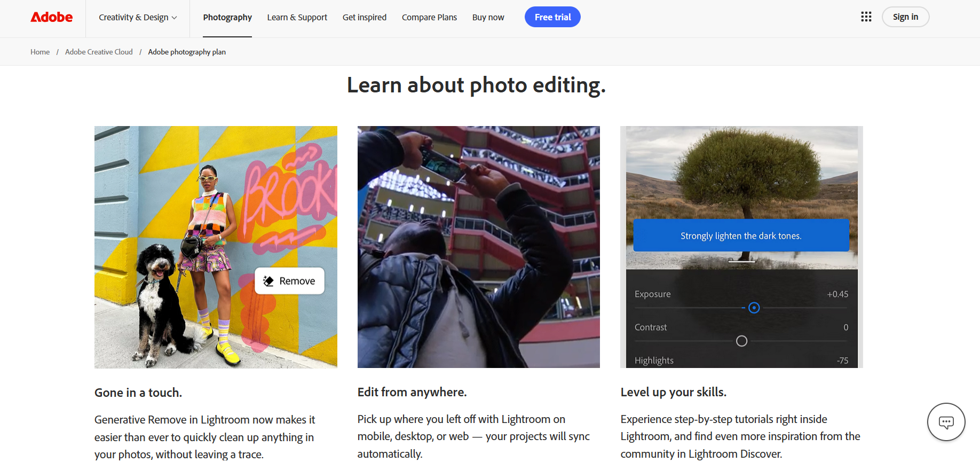Expand the Creativity & Design menu
The image size is (980, 462).
tap(138, 17)
